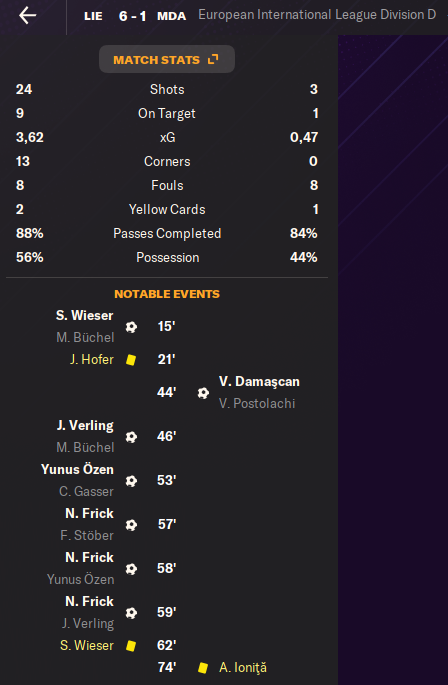This screenshot has width=448, height=685.
Task: Click V. Damaşcan's goal ball icon
Action: (203, 393)
